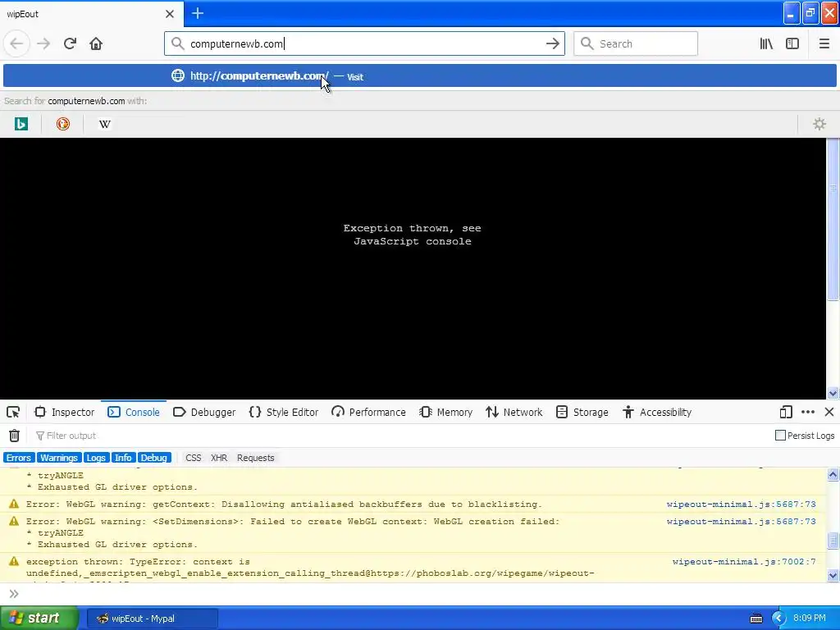The image size is (840, 630).
Task: Reload the current page
Action: [70, 44]
